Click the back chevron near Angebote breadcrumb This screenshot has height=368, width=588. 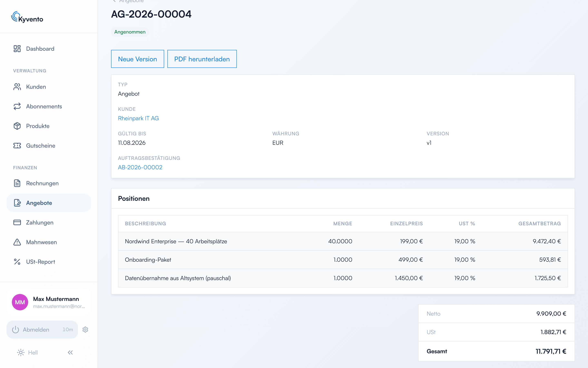(114, 1)
